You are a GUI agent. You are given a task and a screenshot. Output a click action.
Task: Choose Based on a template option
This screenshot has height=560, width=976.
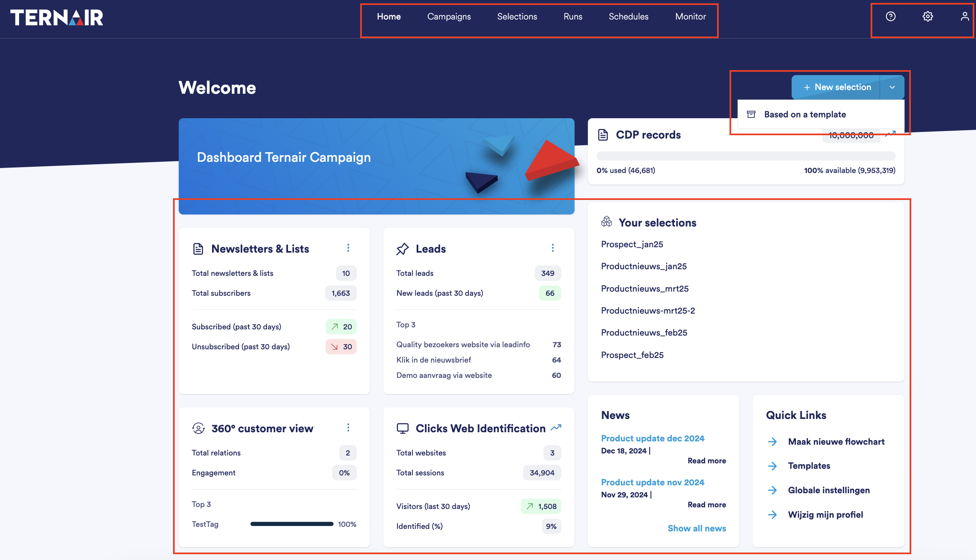(x=821, y=114)
